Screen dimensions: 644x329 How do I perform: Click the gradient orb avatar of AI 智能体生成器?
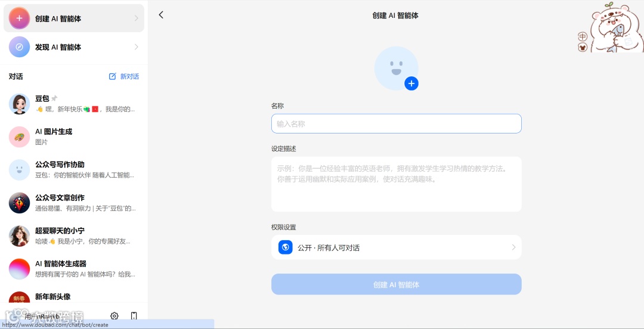[19, 269]
